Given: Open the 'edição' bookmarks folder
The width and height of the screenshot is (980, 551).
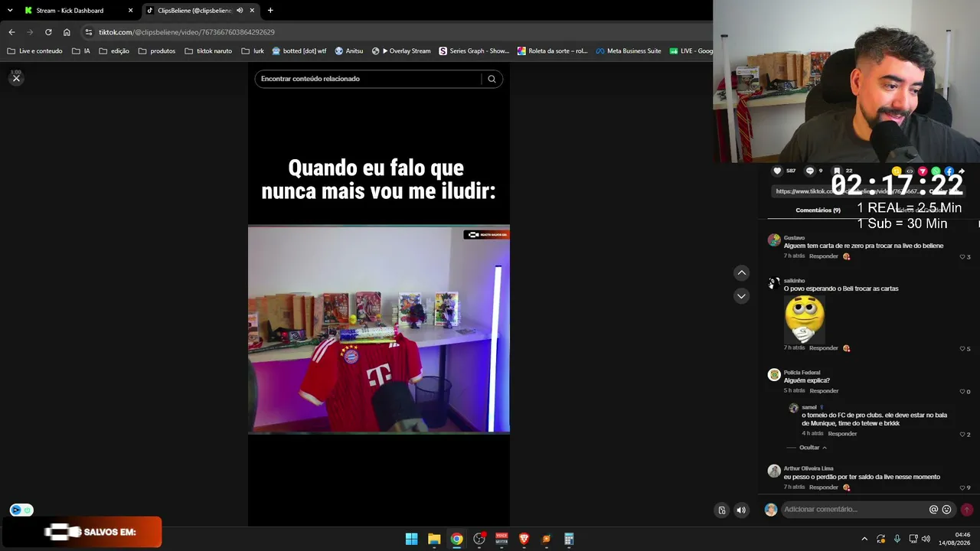Looking at the screenshot, I should tap(114, 51).
